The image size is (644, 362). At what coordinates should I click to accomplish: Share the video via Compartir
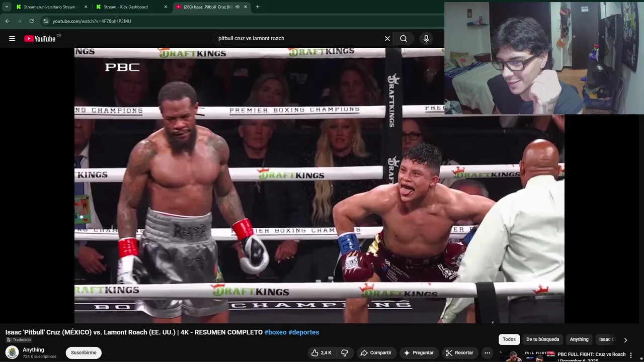click(376, 353)
